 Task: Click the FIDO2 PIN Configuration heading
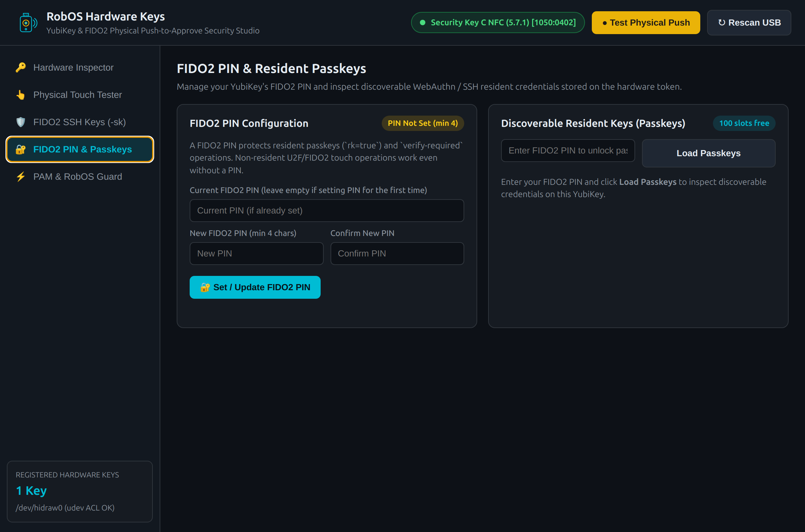(x=249, y=123)
